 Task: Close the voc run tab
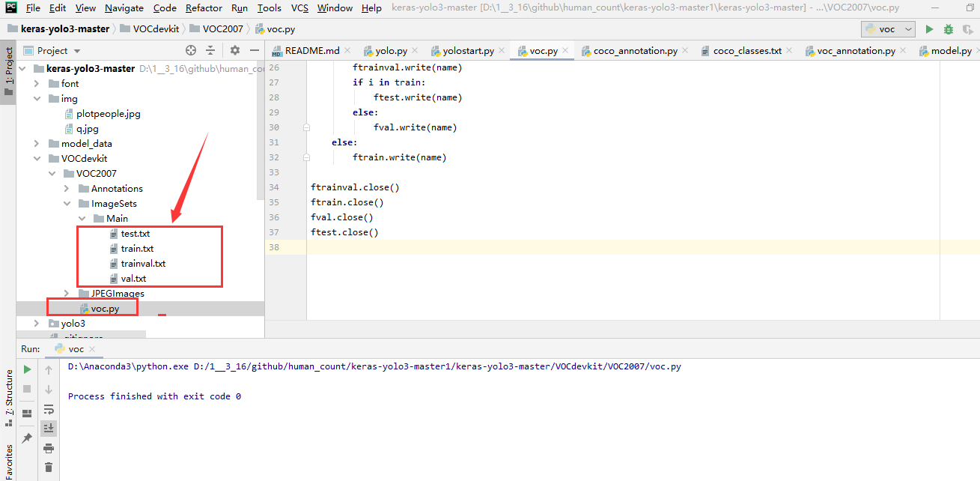pos(93,349)
